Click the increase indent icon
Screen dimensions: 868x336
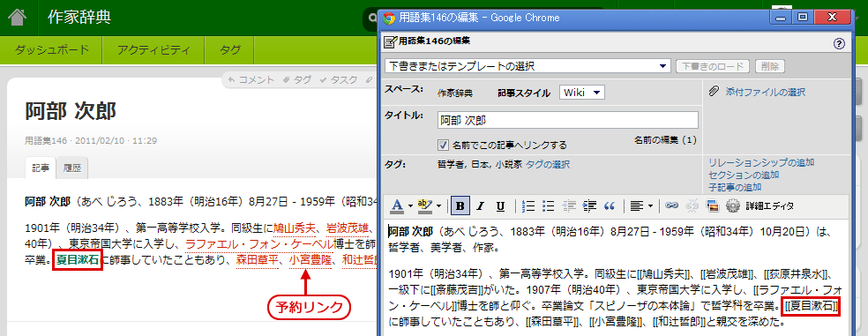point(589,205)
